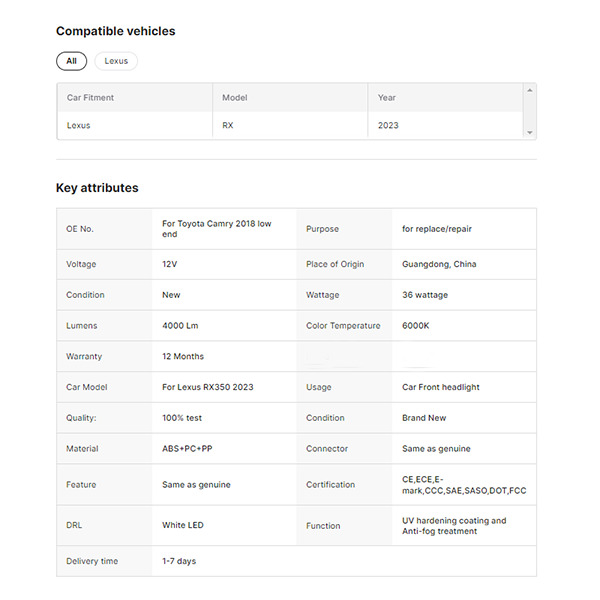Click the 6000K color temperature value
Viewport: 600px width, 600px height.
(x=418, y=326)
